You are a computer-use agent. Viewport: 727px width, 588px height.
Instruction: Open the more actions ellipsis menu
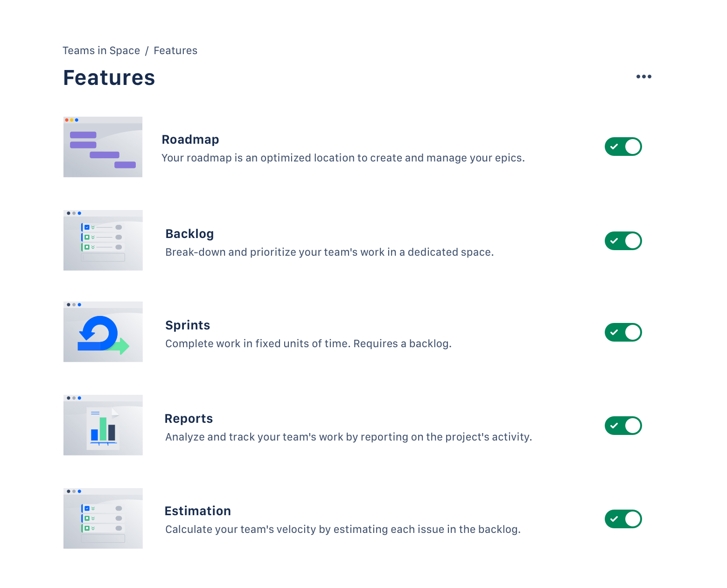[x=644, y=76]
